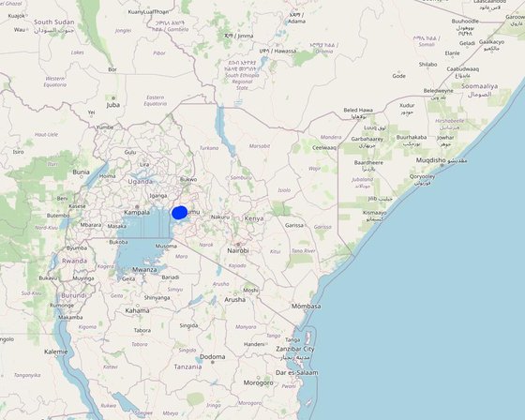Click the Kenya country label
Viewport: 525px width, 420px height.
[254, 218]
